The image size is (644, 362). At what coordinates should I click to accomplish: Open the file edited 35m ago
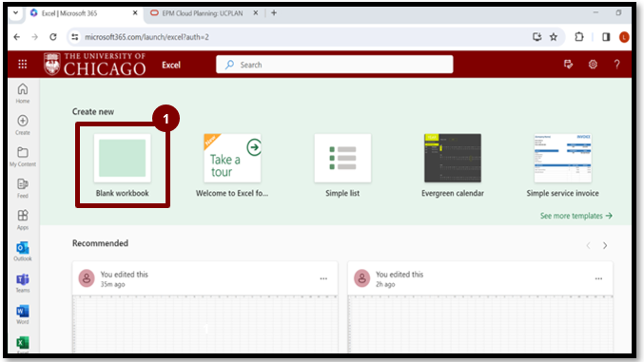[x=205, y=307]
